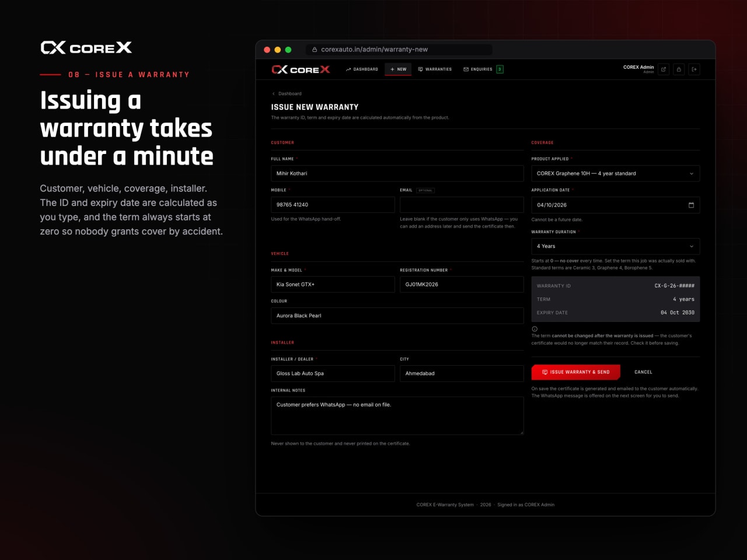Click the Enquiries count badge showing 3
The image size is (747, 560).
tap(500, 69)
